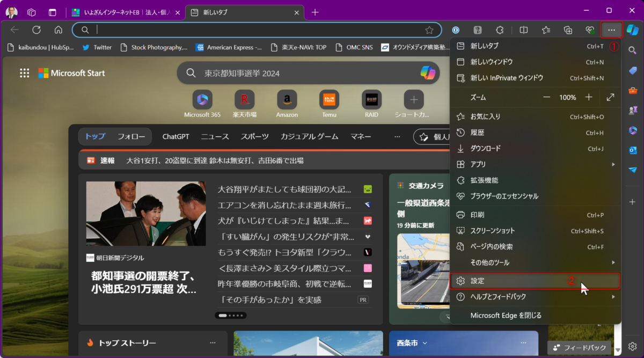Viewport: 644px width, 358px height.
Task: Open the 西条市 location dropdown
Action: click(x=412, y=343)
